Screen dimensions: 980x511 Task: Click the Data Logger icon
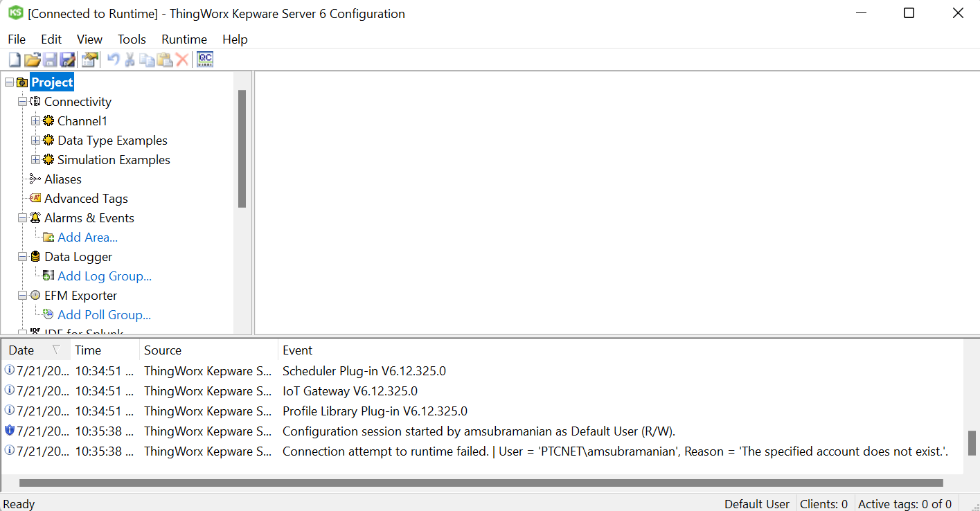click(x=35, y=256)
